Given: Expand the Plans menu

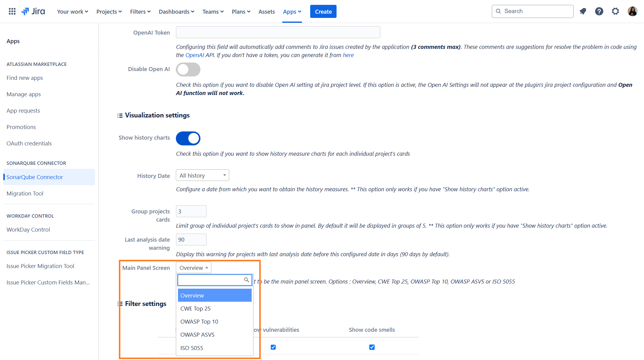Looking at the screenshot, I should [x=241, y=12].
